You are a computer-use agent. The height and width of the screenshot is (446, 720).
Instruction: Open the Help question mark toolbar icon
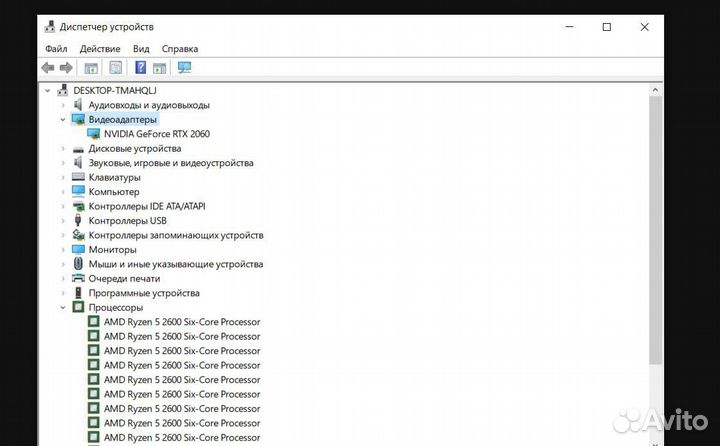141,68
